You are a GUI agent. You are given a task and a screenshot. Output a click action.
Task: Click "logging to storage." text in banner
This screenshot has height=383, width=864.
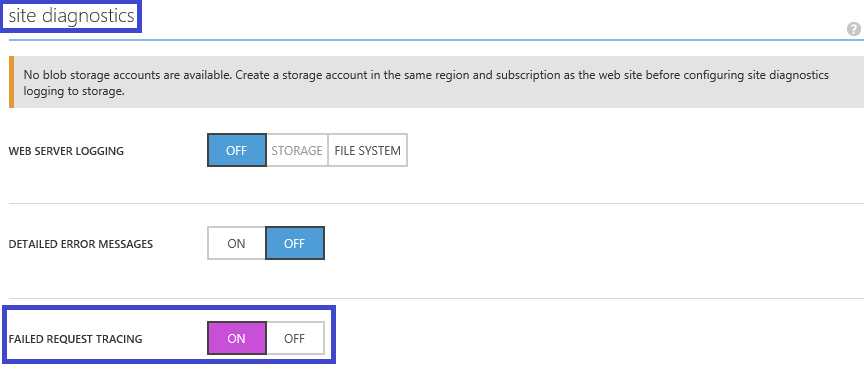[74, 91]
